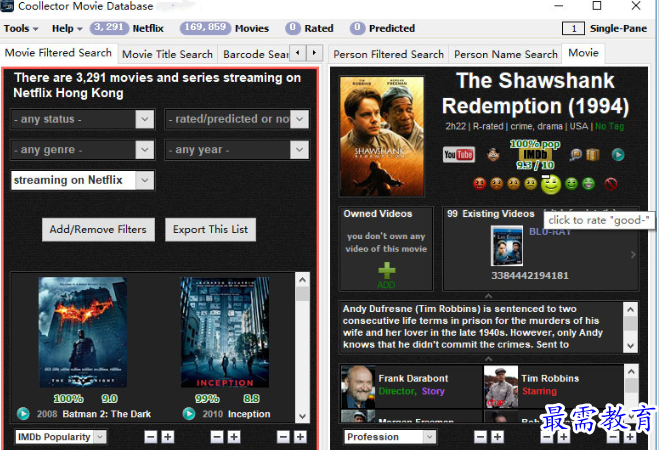Toggle the Single-Pane view option
The width and height of the screenshot is (664, 450).
(604, 28)
